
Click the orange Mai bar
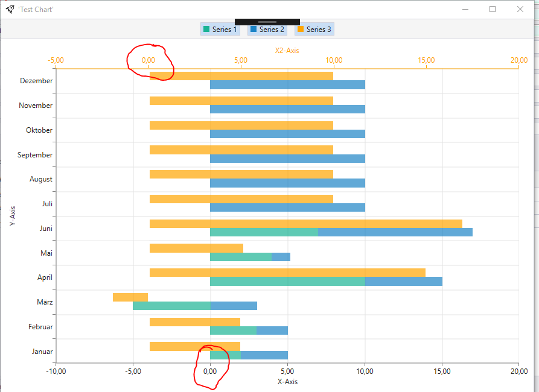(x=196, y=248)
